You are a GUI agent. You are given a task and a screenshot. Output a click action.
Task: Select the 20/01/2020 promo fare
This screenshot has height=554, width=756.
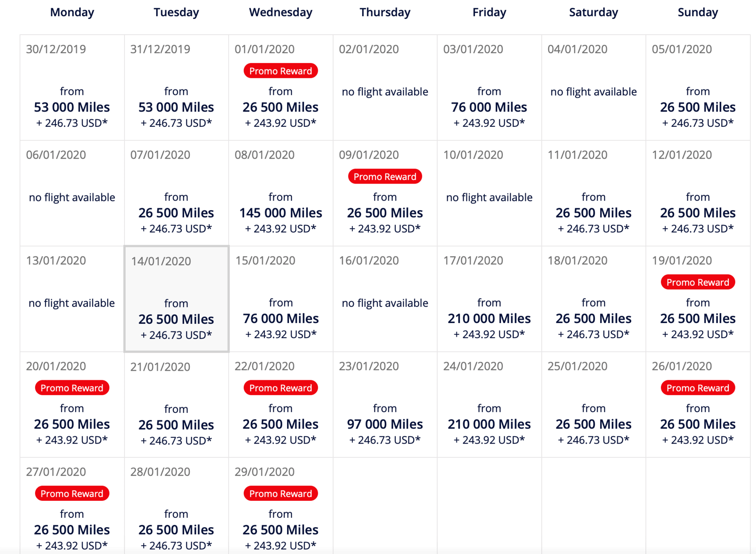(x=72, y=405)
